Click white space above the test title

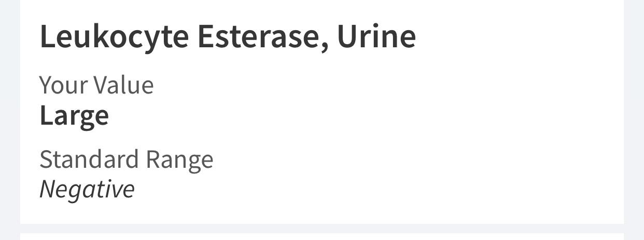click(x=321, y=10)
